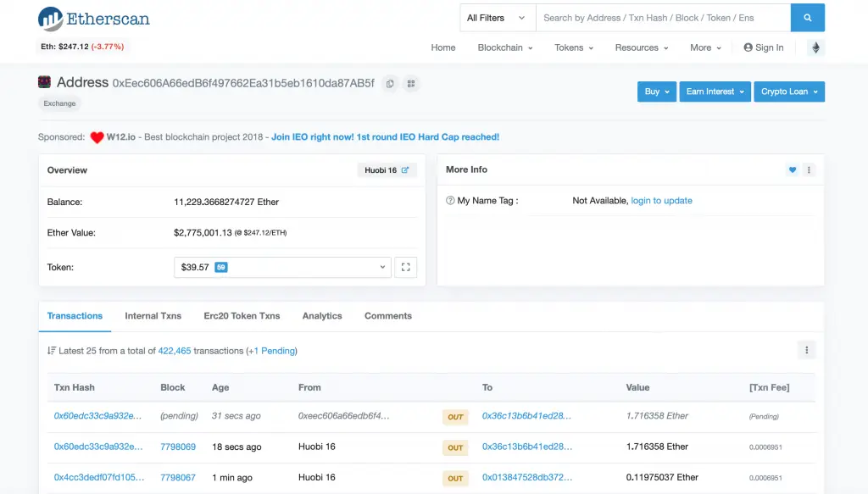Click the blue search magnifier button

pyautogui.click(x=807, y=18)
